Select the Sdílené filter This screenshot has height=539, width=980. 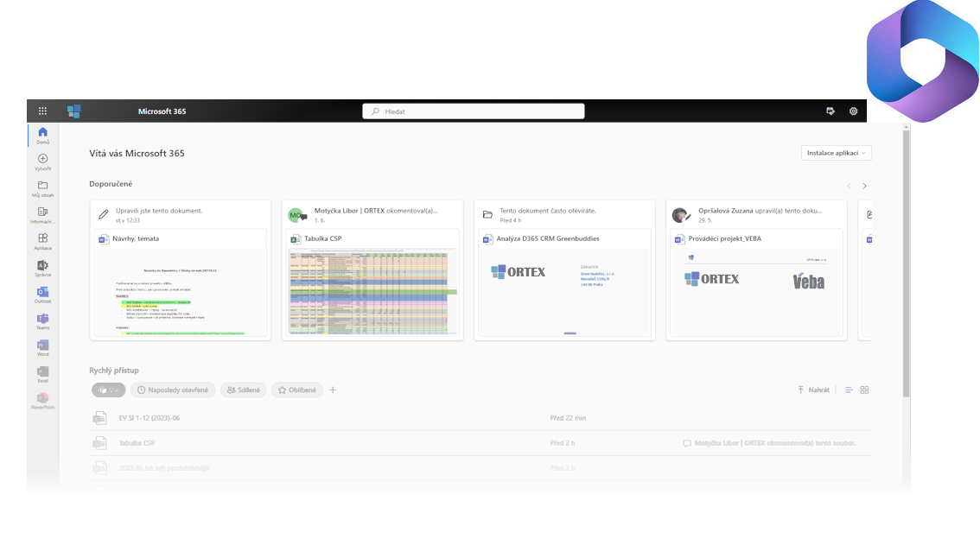tap(243, 390)
